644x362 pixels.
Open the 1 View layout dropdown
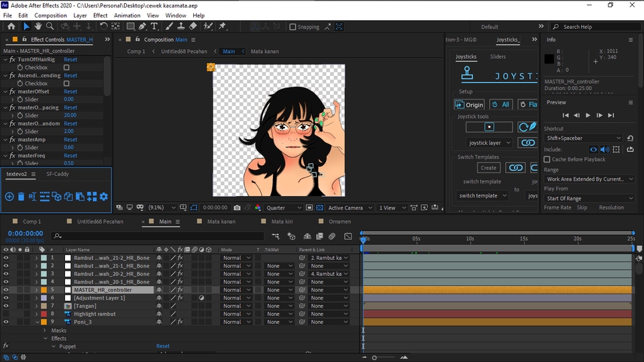[392, 208]
